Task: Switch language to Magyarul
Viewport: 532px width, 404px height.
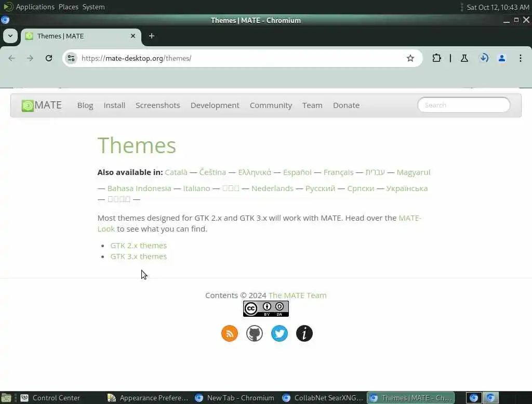Action: [413, 172]
